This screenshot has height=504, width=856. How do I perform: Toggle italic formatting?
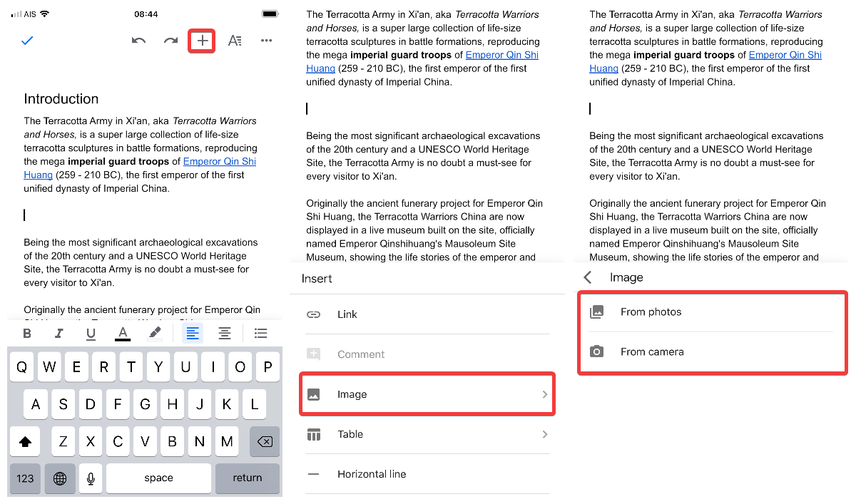59,333
